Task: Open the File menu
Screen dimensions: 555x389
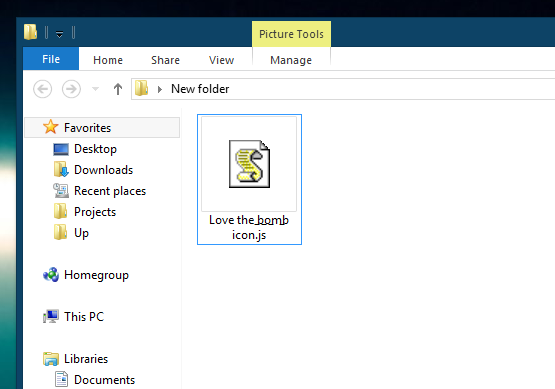Action: tap(51, 59)
